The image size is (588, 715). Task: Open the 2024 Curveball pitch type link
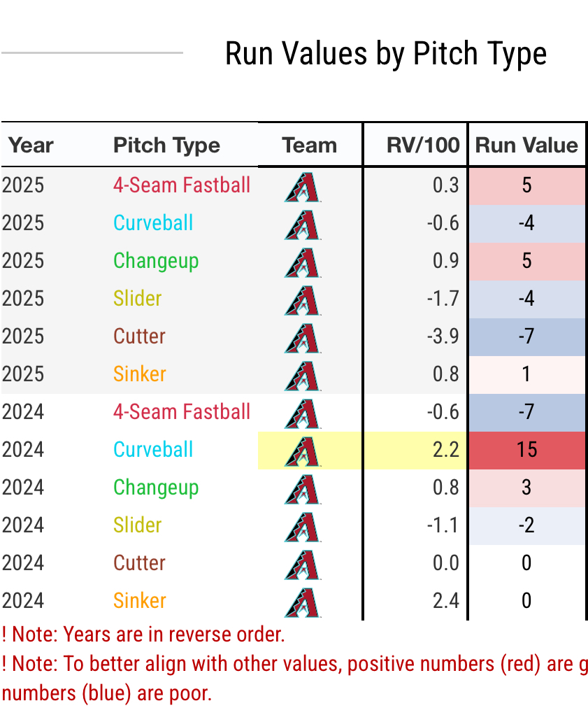[153, 450]
